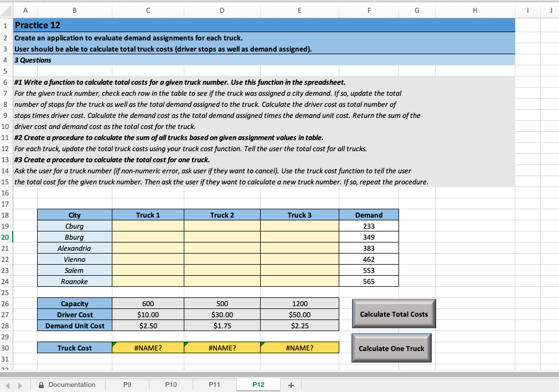559x392 pixels.
Task: Select the Capacity value 600 cell
Action: point(148,303)
